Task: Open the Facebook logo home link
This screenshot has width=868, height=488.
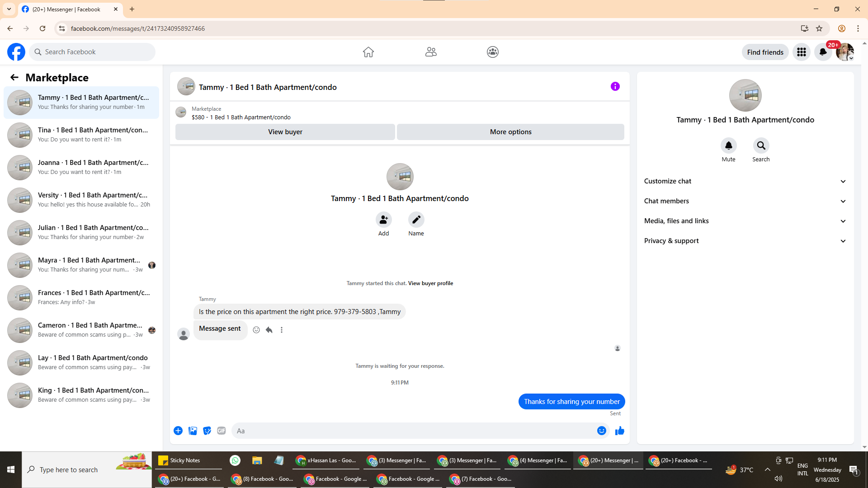Action: pos(16,52)
